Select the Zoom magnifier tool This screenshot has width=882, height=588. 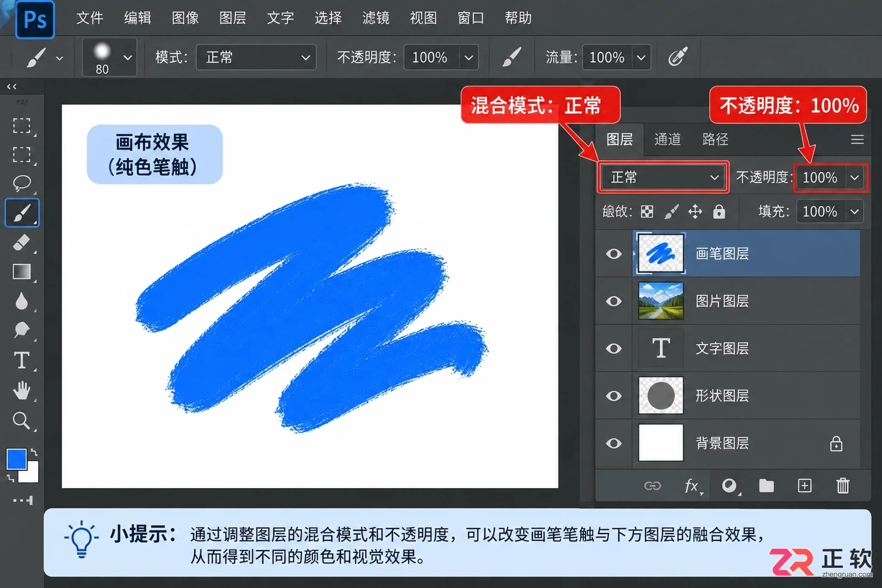tap(22, 420)
